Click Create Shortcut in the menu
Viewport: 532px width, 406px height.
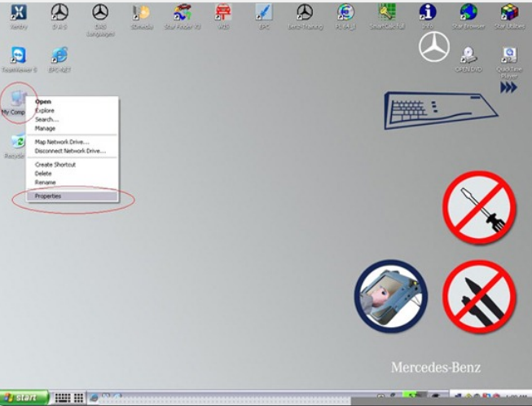pos(55,165)
